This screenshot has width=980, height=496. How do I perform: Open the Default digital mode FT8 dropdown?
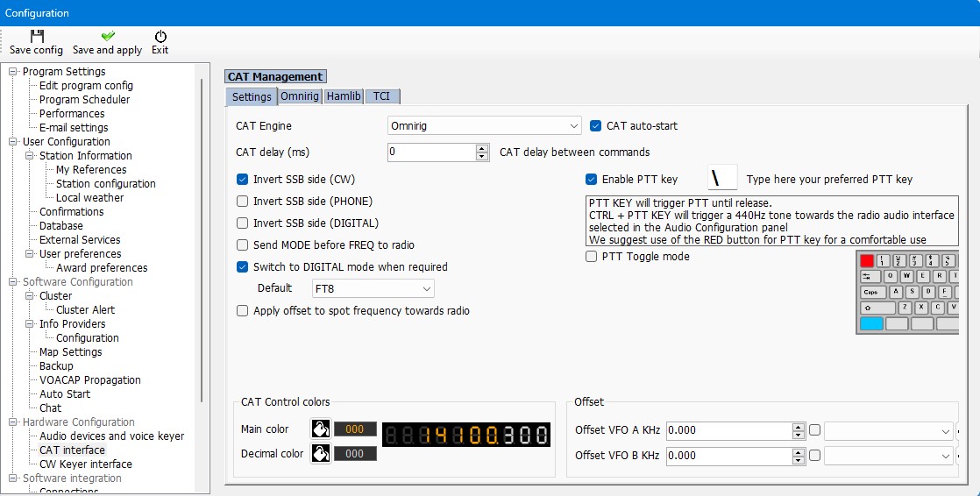click(x=373, y=288)
